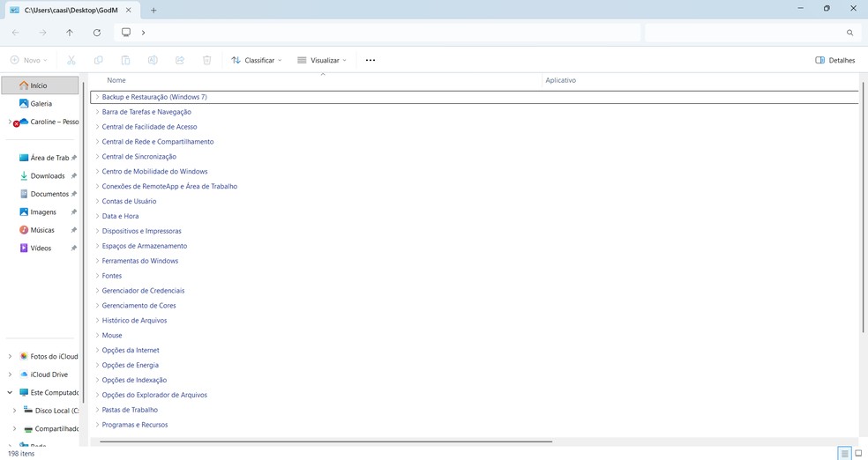Select Gerenciador de Credenciais group
Image resolution: width=868 pixels, height=460 pixels.
143,291
